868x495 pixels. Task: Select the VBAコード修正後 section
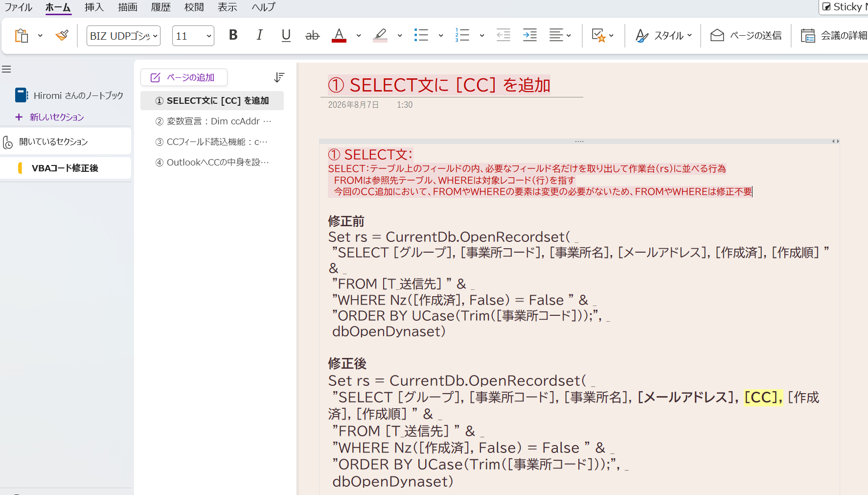(66, 168)
